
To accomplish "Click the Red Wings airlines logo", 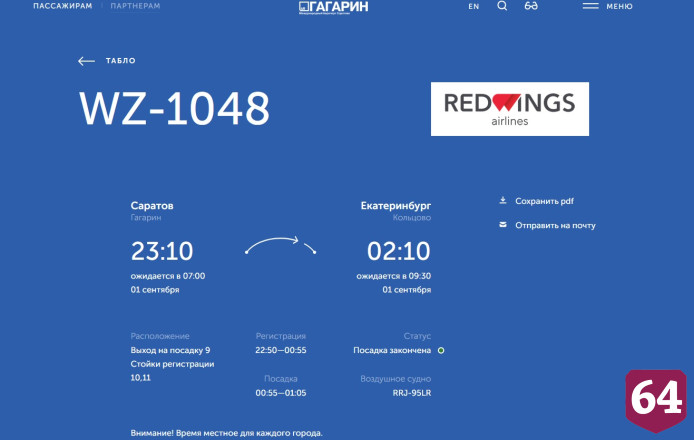I will click(510, 109).
